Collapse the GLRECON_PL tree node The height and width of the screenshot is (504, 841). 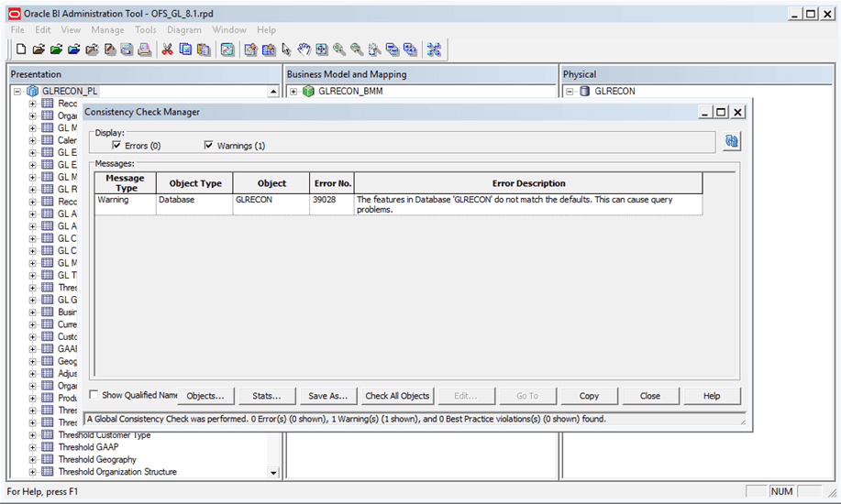point(17,92)
